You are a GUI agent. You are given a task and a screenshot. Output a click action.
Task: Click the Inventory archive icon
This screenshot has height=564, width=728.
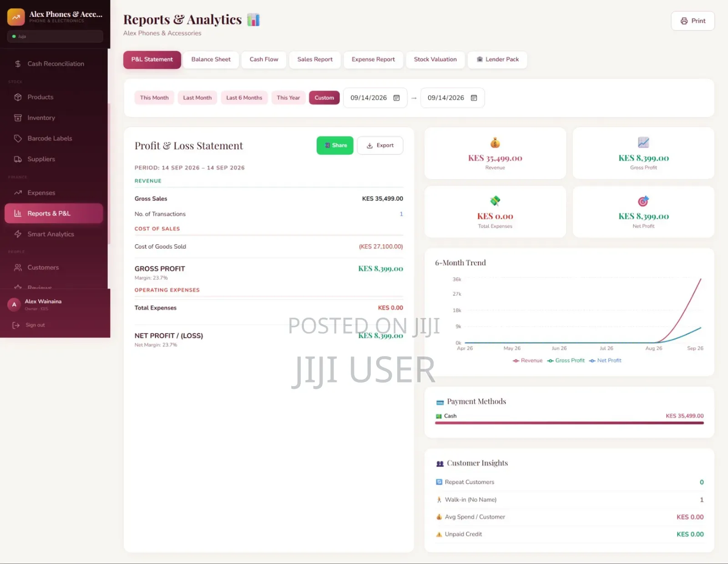coord(18,118)
